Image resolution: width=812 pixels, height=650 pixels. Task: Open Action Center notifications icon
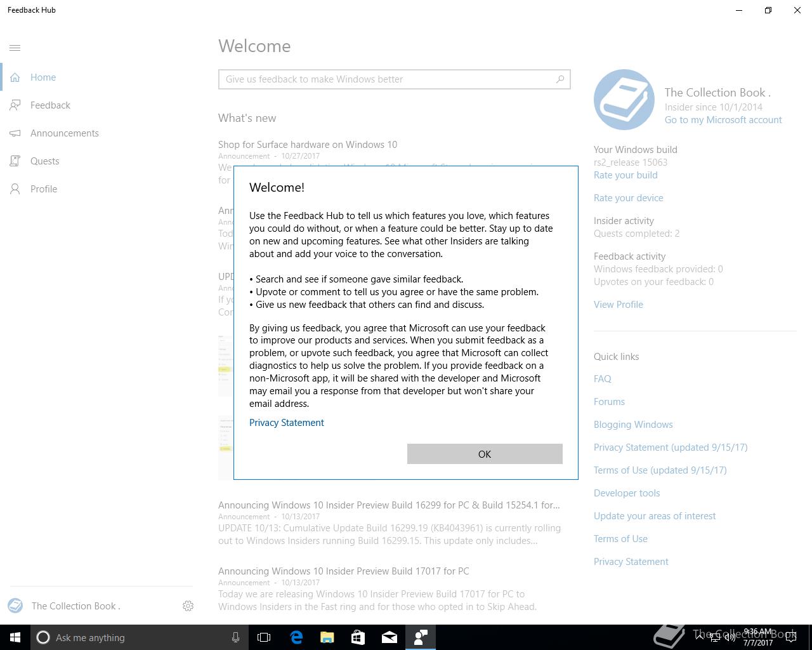point(791,637)
